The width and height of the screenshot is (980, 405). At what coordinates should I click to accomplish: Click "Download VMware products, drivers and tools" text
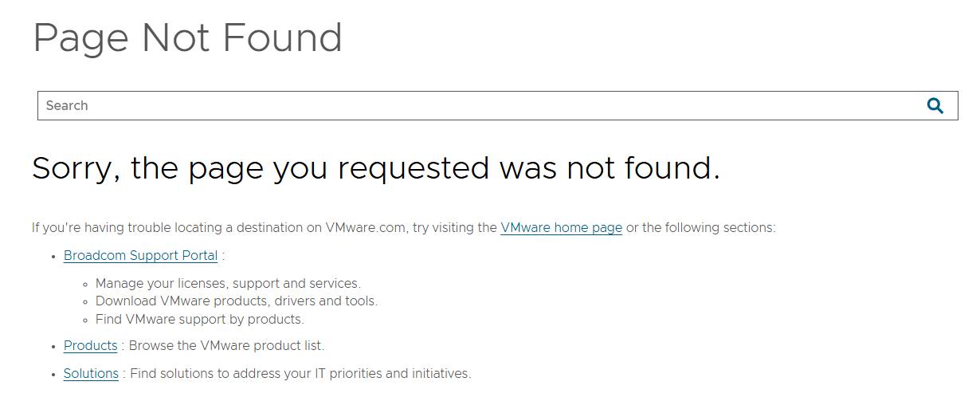click(237, 301)
